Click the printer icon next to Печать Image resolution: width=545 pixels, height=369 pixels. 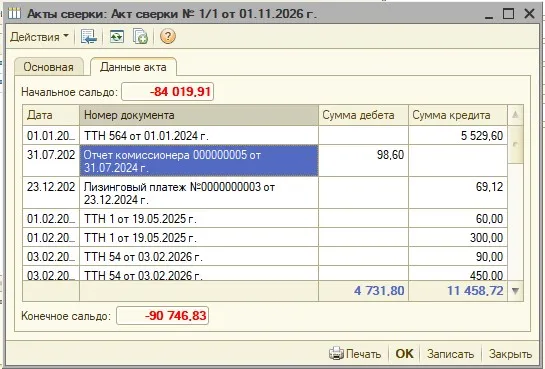336,353
